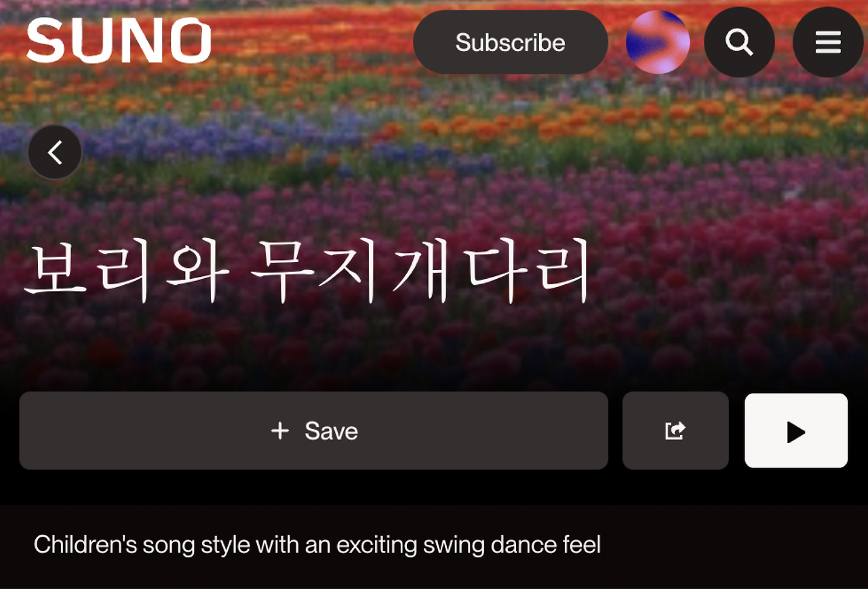Start playback using the triangle play icon
Screen dimensions: 868x589
[796, 432]
